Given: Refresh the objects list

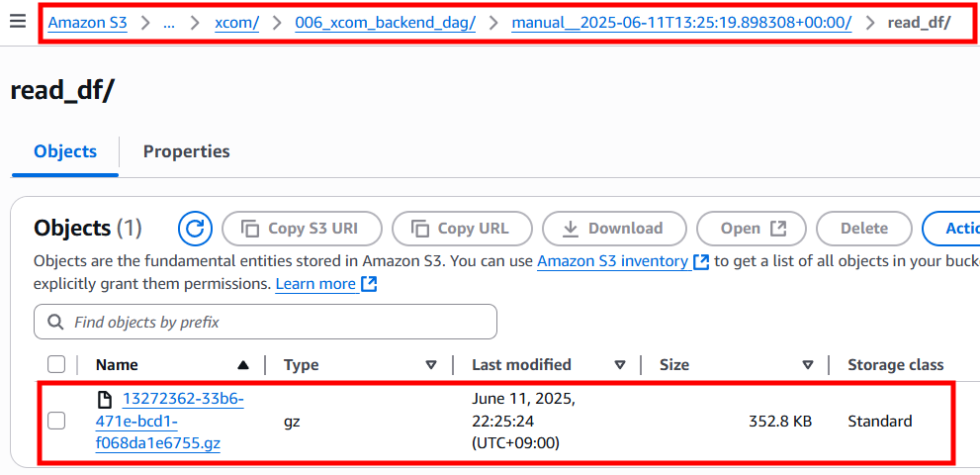Looking at the screenshot, I should tap(195, 229).
